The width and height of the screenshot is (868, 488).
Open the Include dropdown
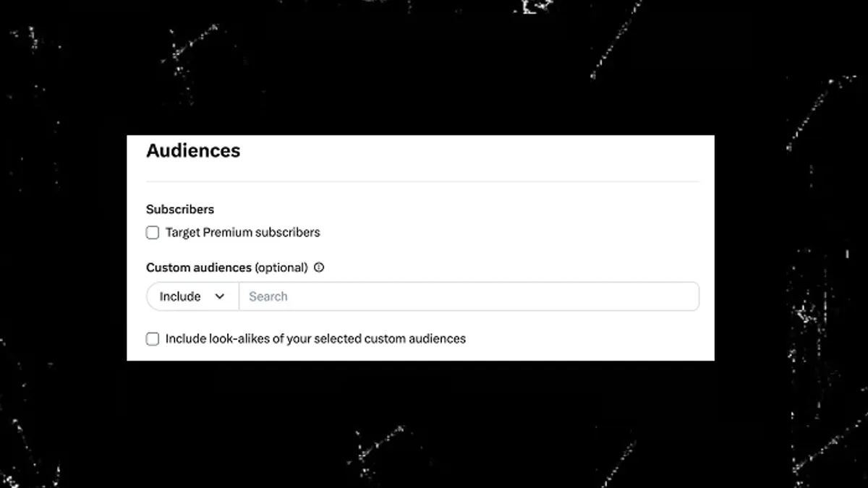[192, 296]
